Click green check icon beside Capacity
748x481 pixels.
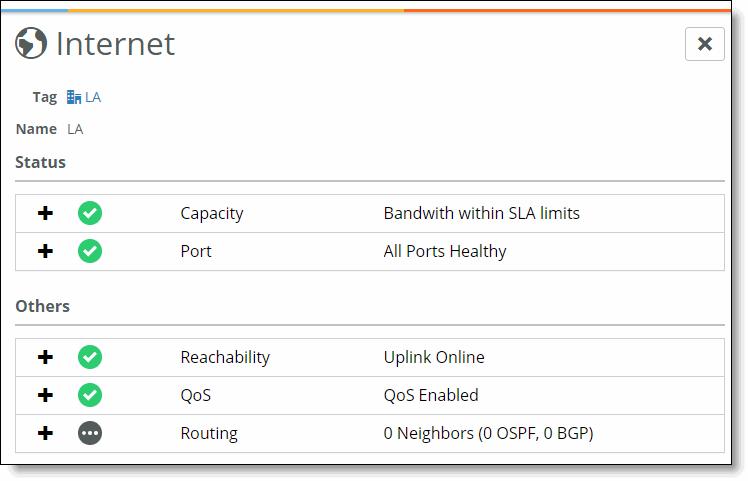[x=90, y=213]
